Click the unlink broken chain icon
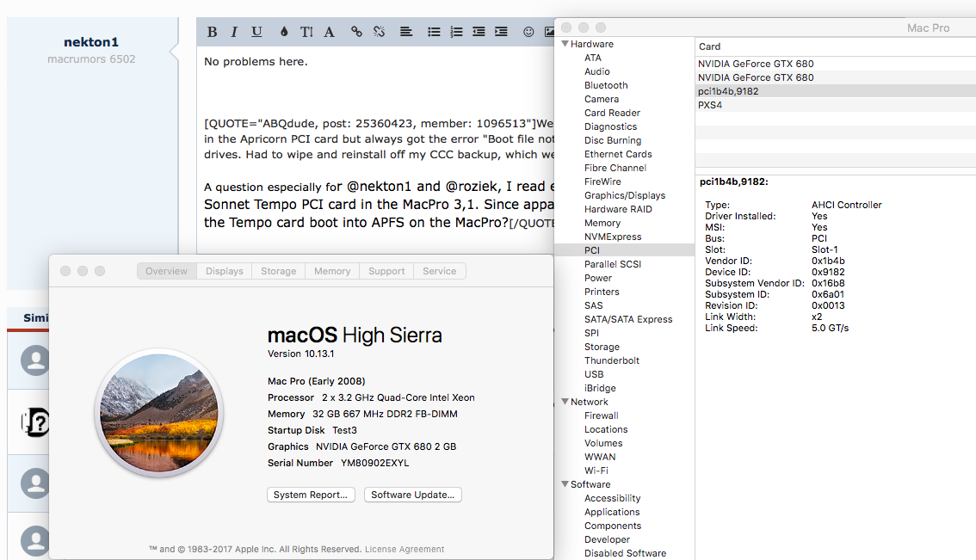 [379, 32]
